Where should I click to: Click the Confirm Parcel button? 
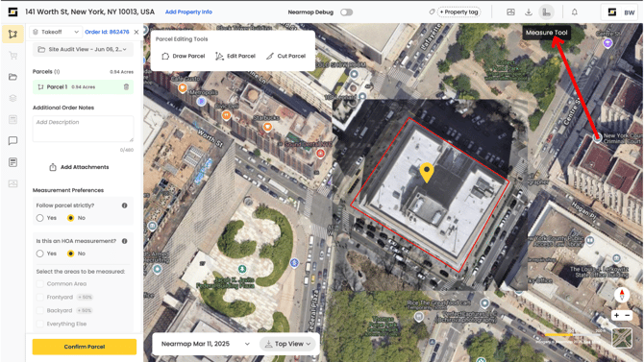85,347
